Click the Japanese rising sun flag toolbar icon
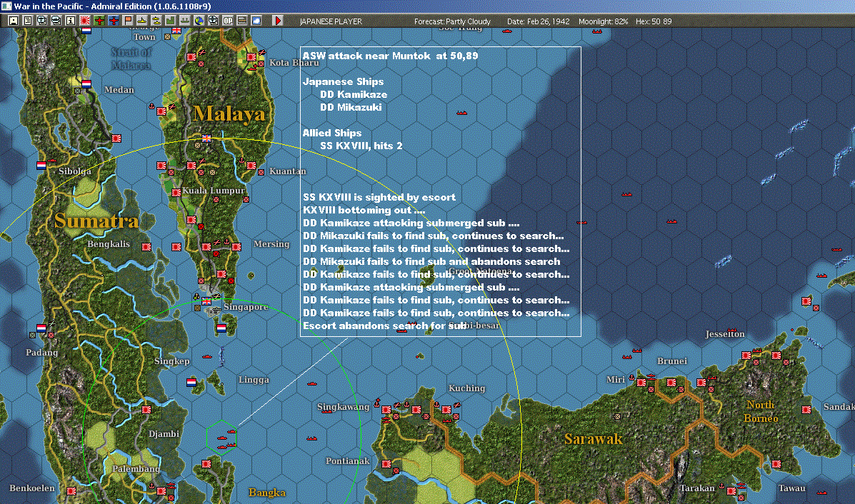The image size is (855, 504). 85,21
